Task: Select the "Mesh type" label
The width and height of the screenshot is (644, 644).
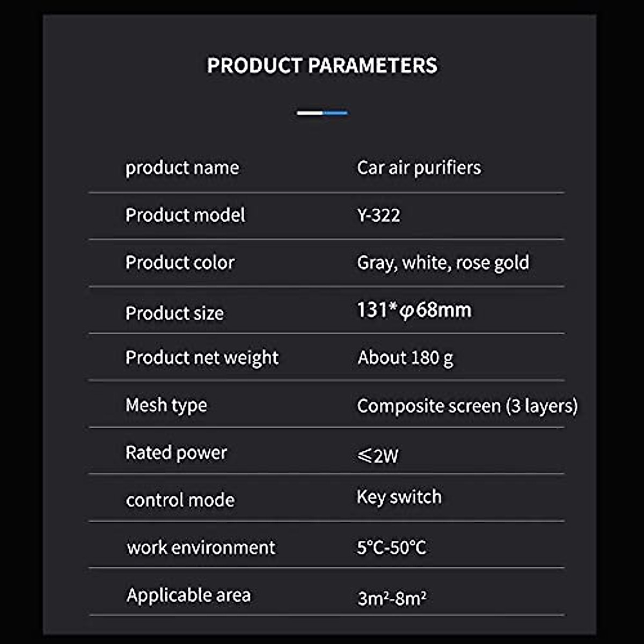Action: 166,405
